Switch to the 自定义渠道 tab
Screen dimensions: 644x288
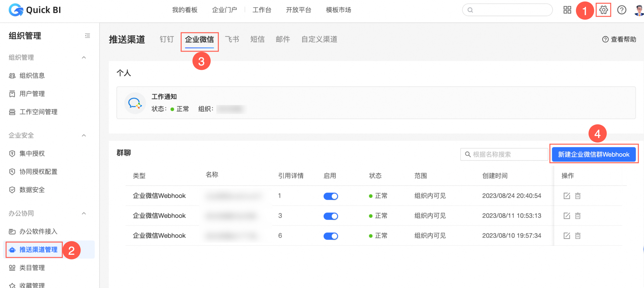[319, 39]
